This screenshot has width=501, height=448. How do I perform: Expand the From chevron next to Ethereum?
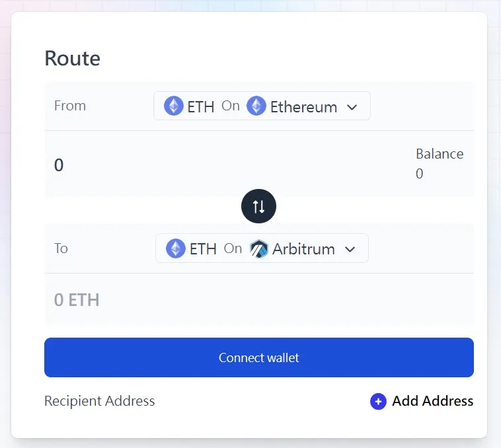click(352, 107)
